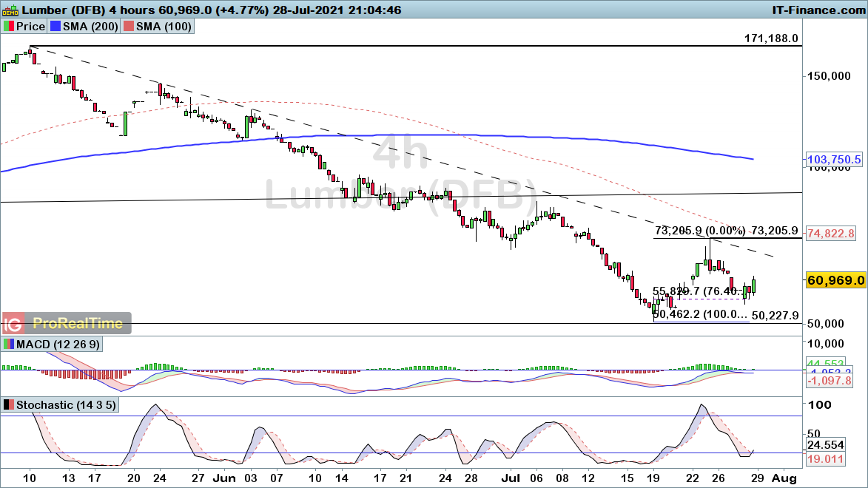Click the blue SMA (200) color swatch
This screenshot has width=868, height=488.
[x=55, y=26]
